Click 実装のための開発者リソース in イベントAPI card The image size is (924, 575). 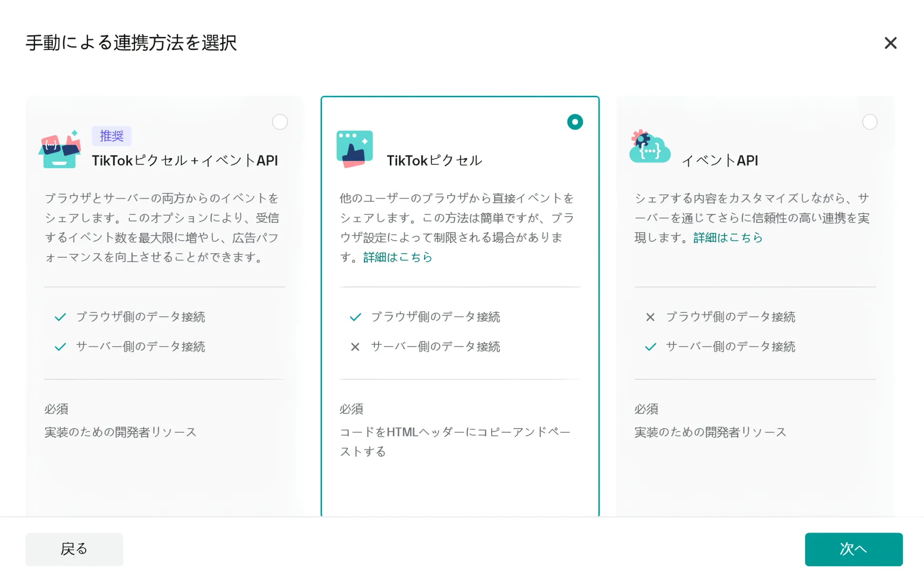(710, 432)
